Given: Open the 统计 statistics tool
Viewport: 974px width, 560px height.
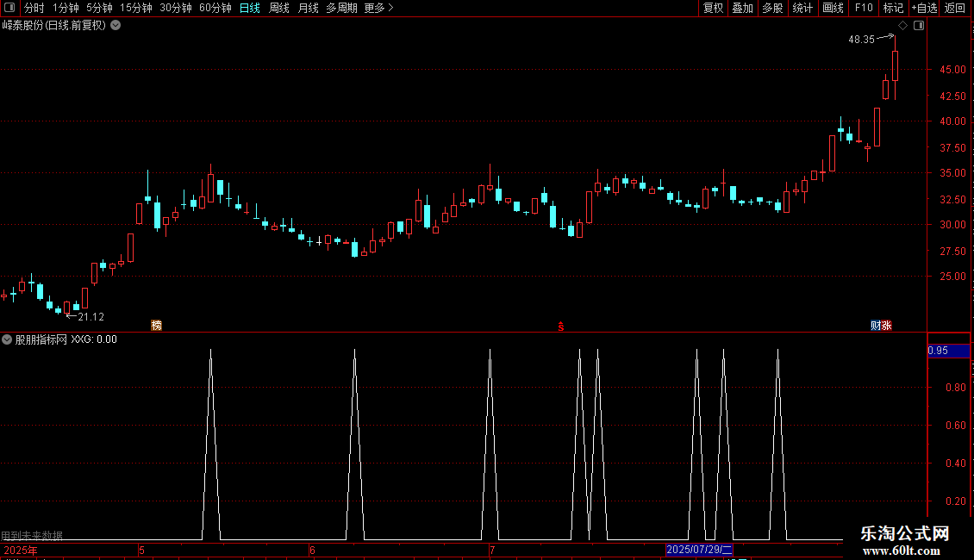Looking at the screenshot, I should pyautogui.click(x=802, y=8).
